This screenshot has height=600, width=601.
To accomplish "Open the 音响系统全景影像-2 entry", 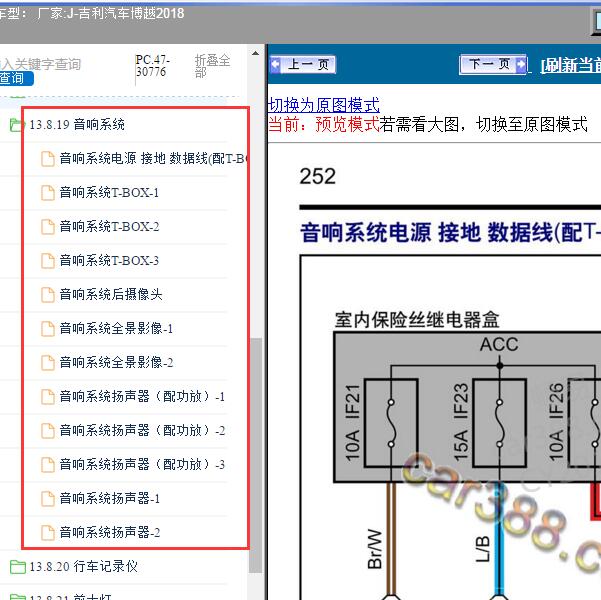I will pyautogui.click(x=116, y=362).
